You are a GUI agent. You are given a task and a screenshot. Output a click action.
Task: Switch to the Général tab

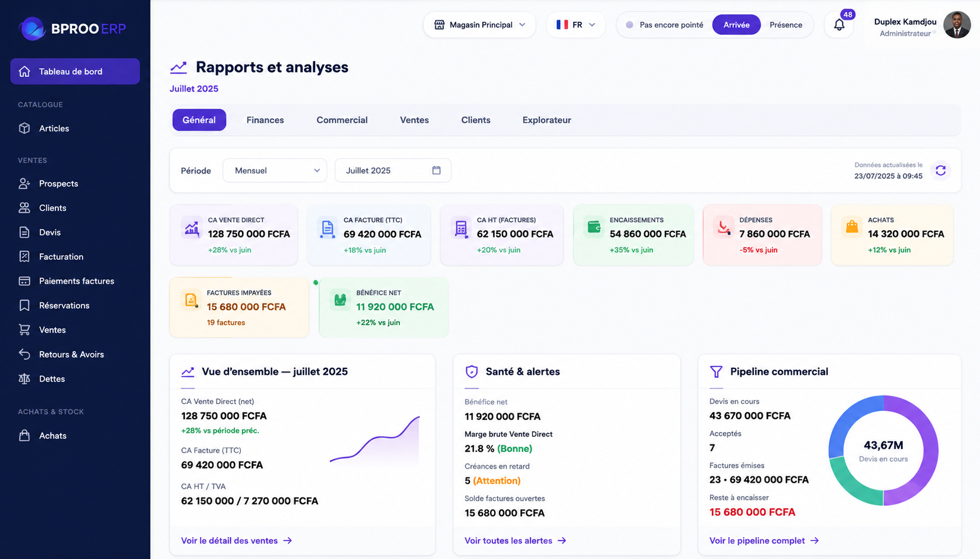pos(199,120)
